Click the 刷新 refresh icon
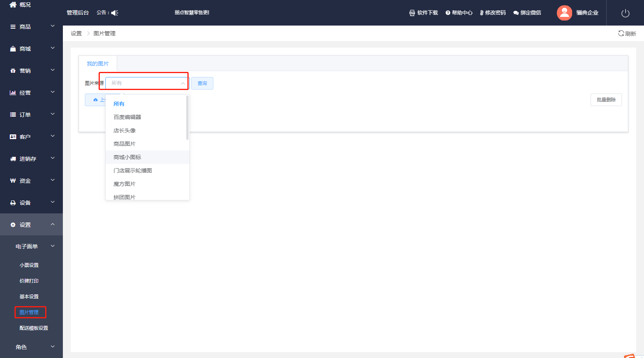Viewport: 644px width, 358px height. point(621,33)
